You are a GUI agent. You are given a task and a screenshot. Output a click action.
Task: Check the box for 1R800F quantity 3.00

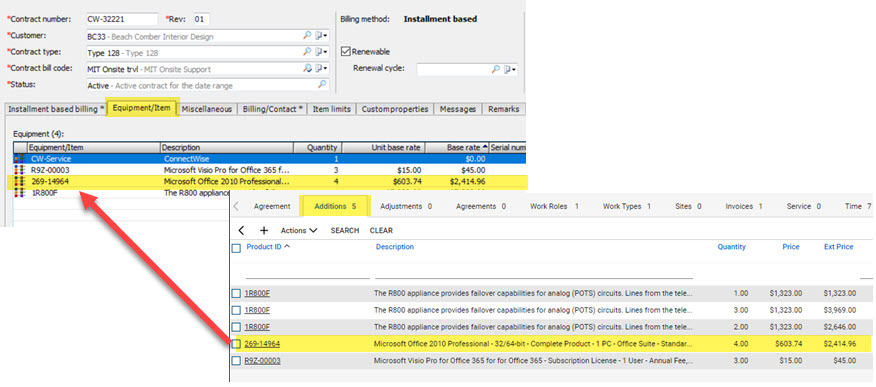(x=236, y=310)
